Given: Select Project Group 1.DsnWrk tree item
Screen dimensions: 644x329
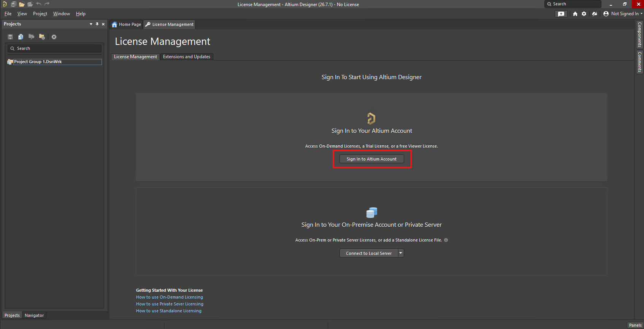Looking at the screenshot, I should tap(54, 62).
